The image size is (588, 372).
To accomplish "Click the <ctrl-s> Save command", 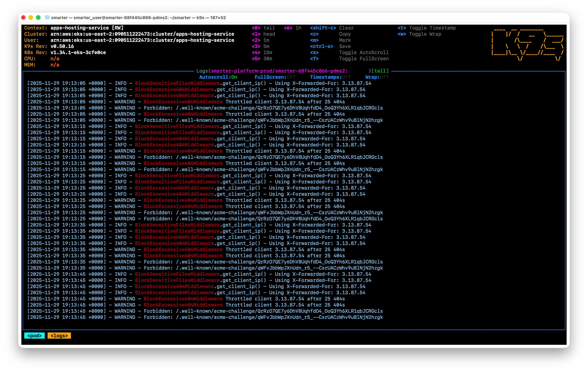I will 330,46.
